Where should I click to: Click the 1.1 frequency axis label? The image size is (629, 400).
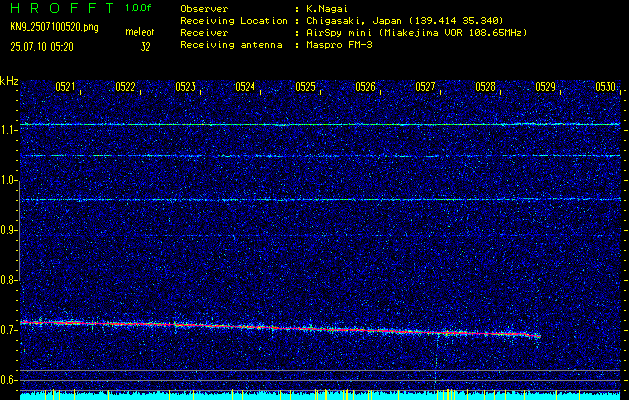click(x=8, y=130)
